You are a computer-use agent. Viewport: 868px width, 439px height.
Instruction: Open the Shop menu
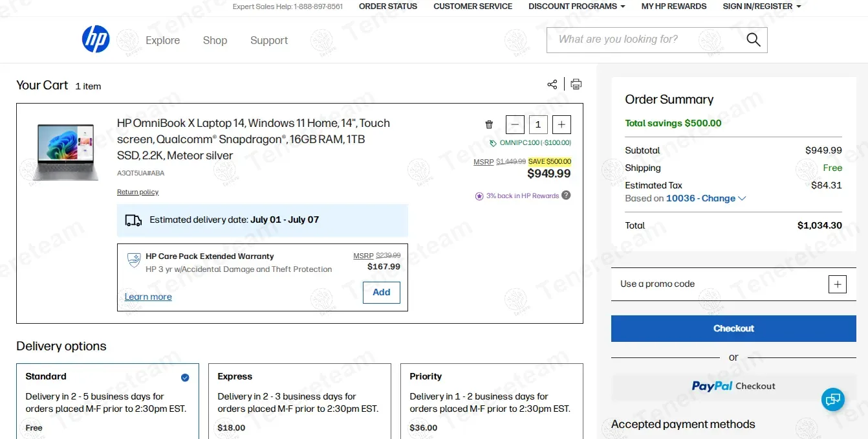coord(215,40)
